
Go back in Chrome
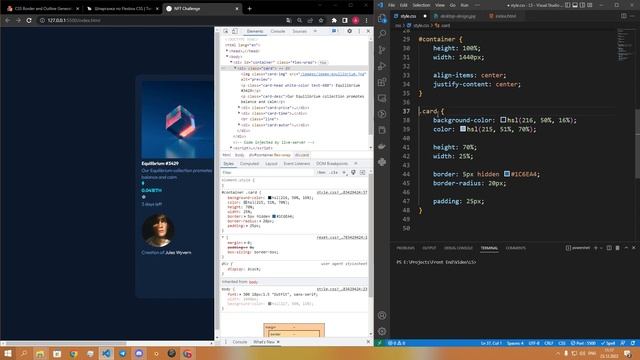pyautogui.click(x=8, y=20)
